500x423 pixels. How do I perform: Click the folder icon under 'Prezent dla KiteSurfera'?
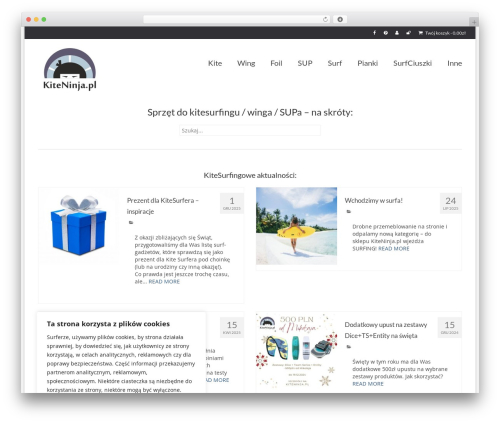tap(131, 222)
